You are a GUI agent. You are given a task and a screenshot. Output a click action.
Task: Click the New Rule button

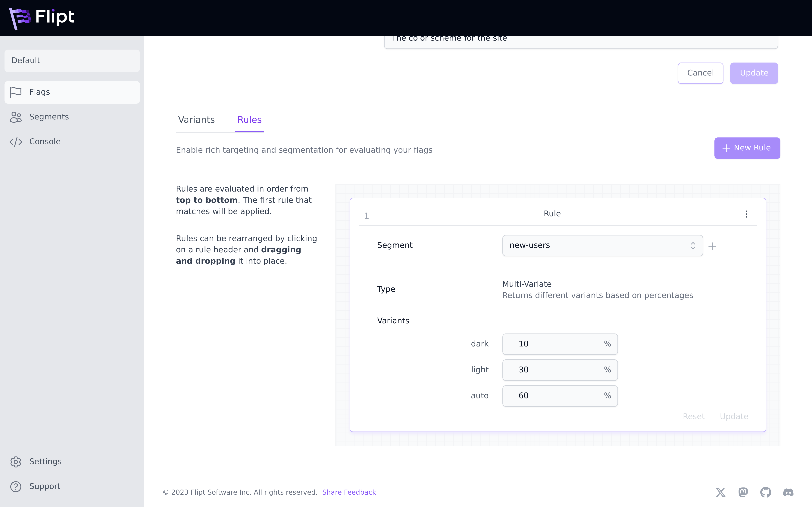[x=747, y=148]
